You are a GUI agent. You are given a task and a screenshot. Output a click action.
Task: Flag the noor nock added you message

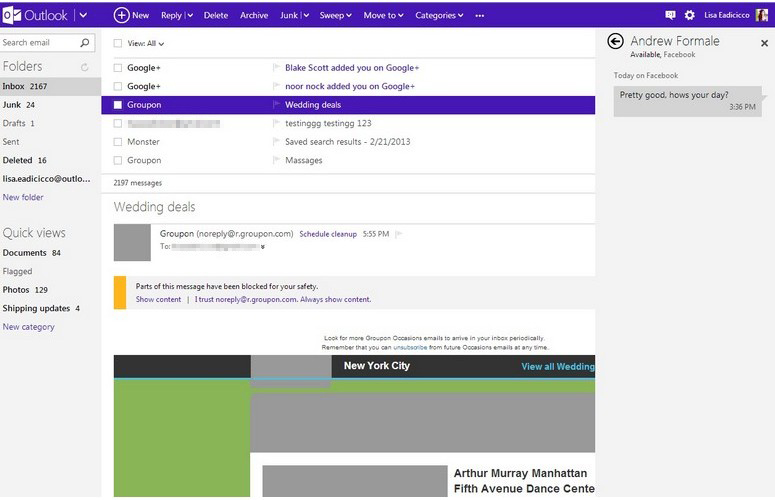pos(276,86)
